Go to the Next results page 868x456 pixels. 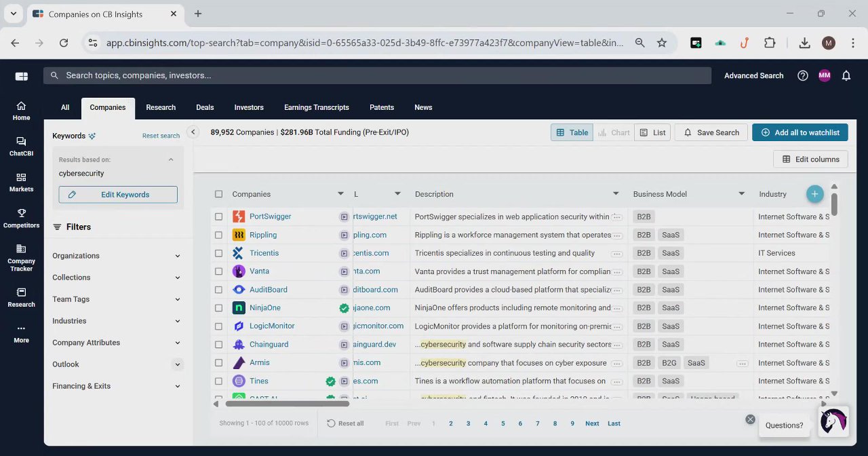point(592,423)
